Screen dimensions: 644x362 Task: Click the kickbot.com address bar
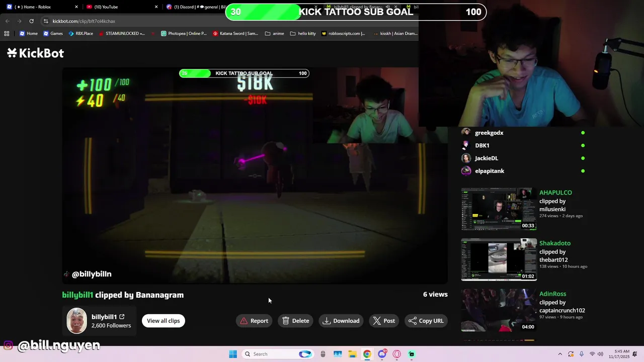click(229, 21)
